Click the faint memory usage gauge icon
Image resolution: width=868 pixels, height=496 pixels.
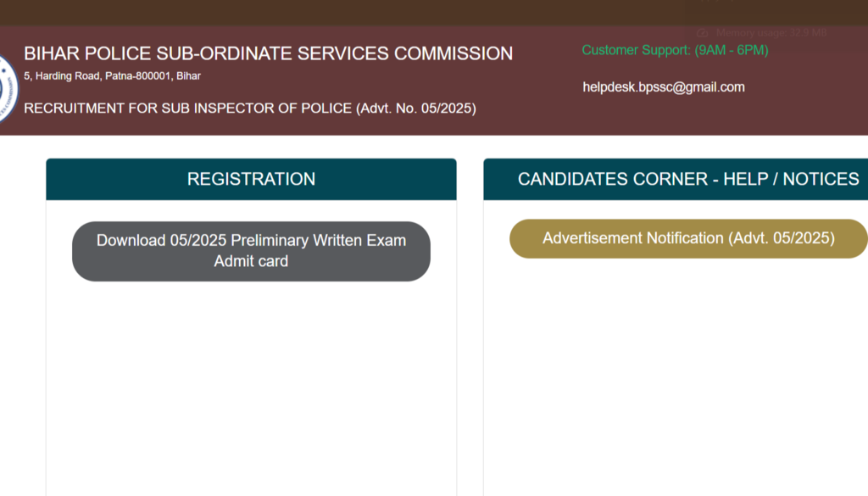coord(703,33)
